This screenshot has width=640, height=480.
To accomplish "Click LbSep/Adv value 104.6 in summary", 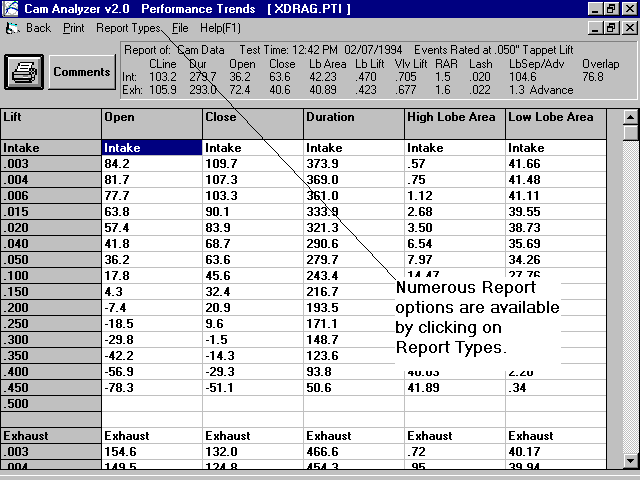I will click(522, 77).
